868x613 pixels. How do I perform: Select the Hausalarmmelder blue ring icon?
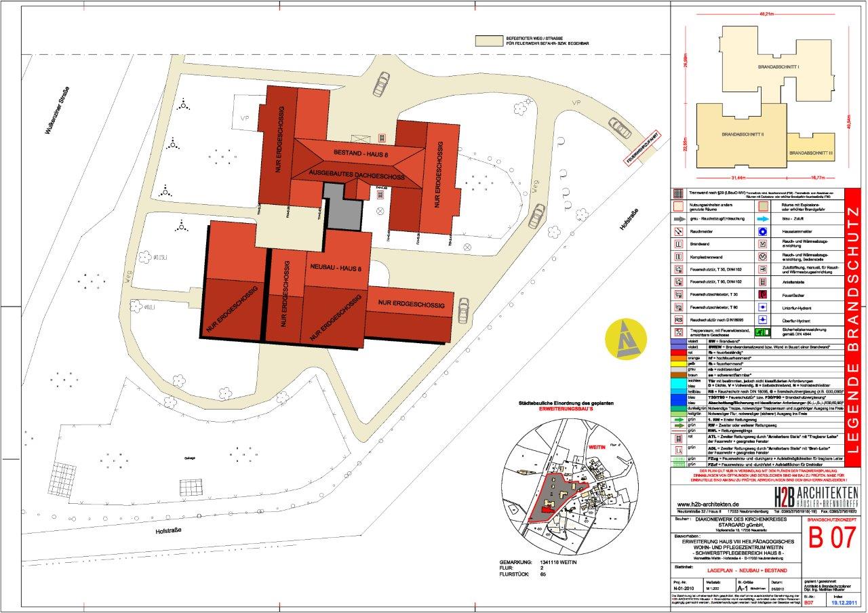(763, 232)
